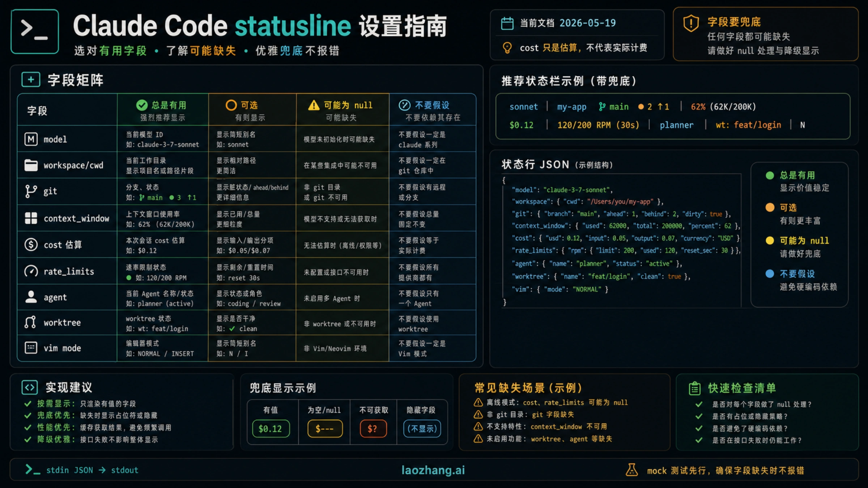Open the laozhang.ai link
The width and height of the screenshot is (868, 488).
pos(433,470)
